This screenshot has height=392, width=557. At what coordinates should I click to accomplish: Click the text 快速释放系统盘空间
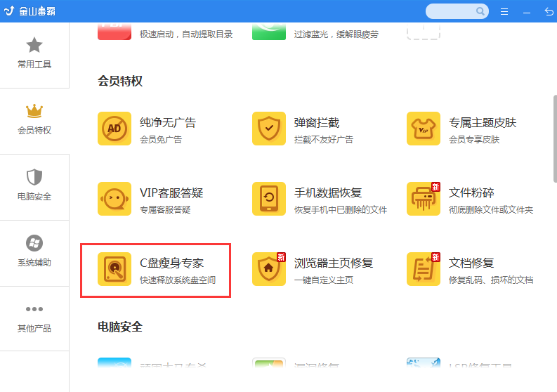pos(178,280)
